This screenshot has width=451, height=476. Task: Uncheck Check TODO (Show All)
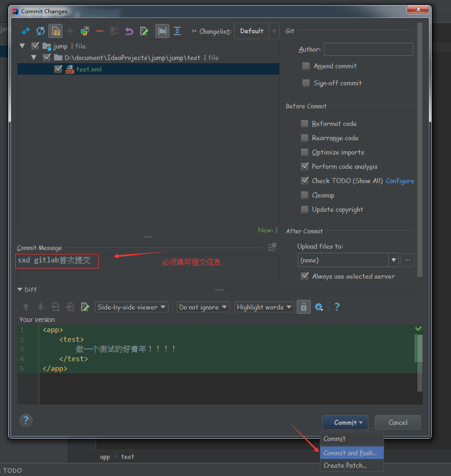pyautogui.click(x=305, y=180)
